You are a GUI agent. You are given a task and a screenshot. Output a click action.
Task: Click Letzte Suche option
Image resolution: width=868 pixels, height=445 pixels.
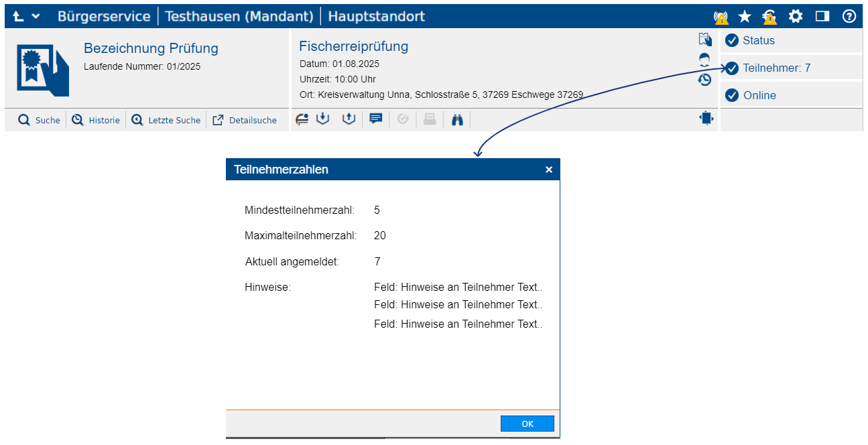tap(166, 121)
